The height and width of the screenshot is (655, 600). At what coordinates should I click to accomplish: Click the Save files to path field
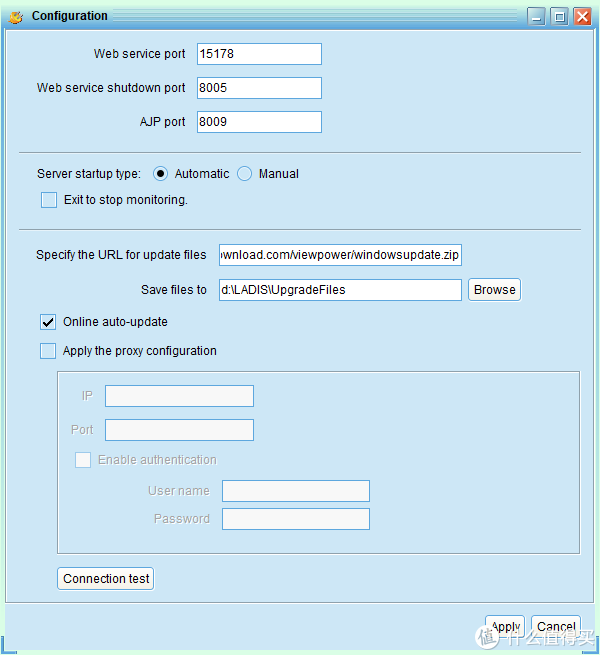(x=340, y=290)
